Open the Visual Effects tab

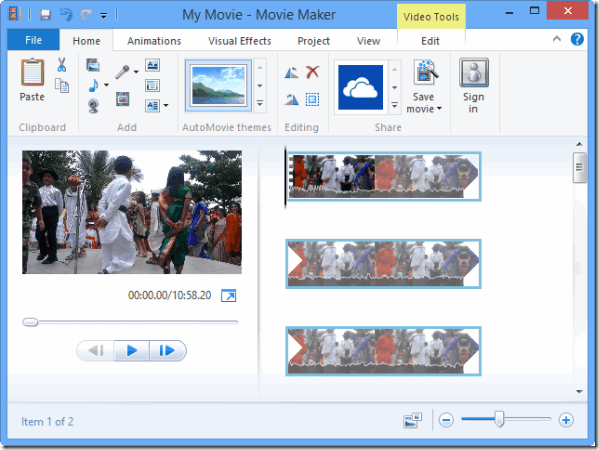pyautogui.click(x=240, y=41)
